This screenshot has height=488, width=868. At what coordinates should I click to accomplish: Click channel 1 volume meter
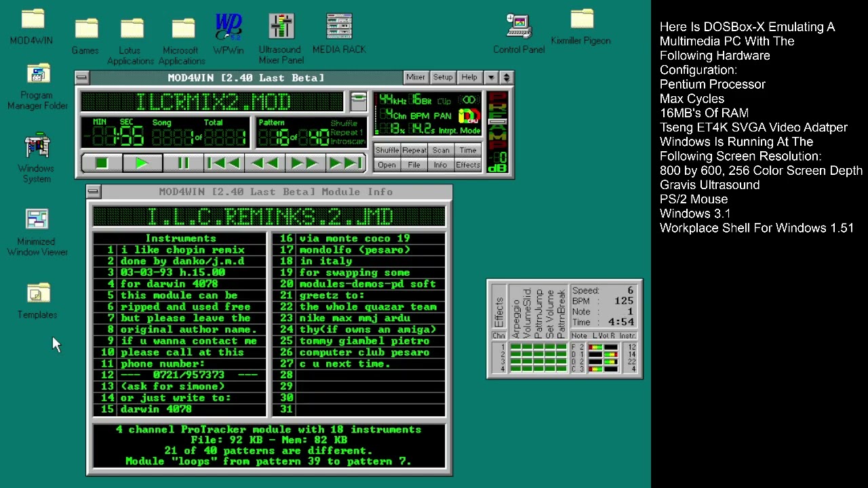604,347
